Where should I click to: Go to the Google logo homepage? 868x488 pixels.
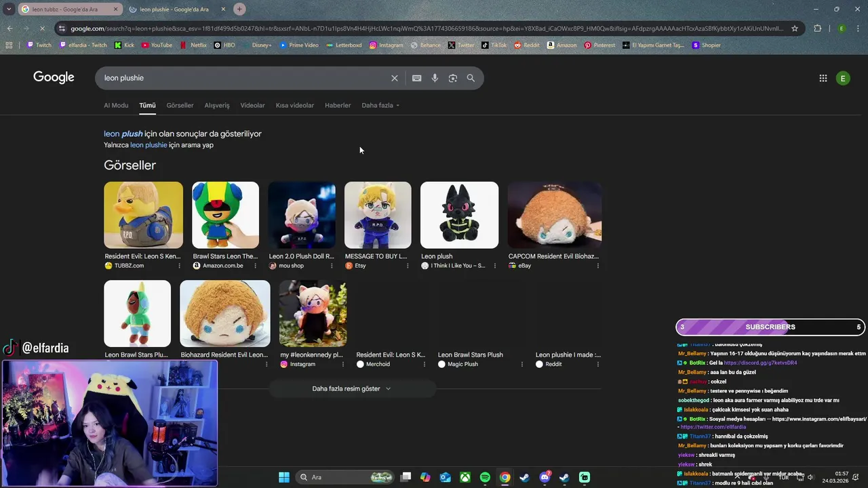pos(54,77)
